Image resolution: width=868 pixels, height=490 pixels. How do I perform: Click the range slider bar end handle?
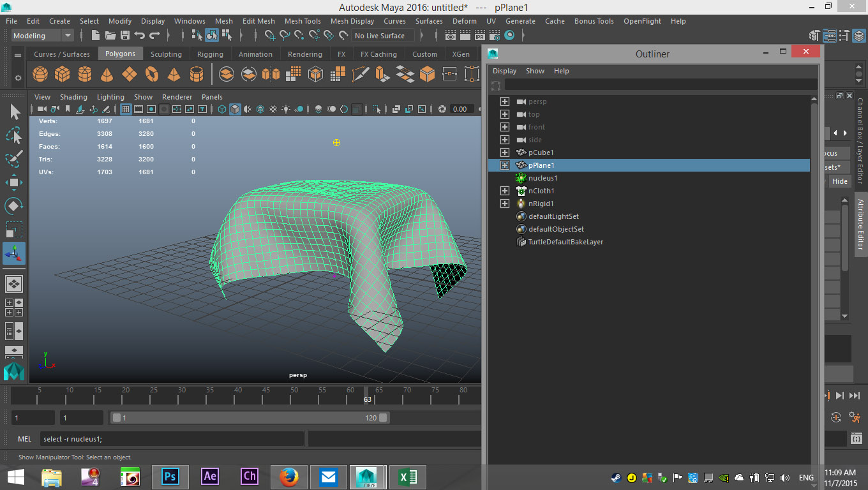(x=383, y=418)
